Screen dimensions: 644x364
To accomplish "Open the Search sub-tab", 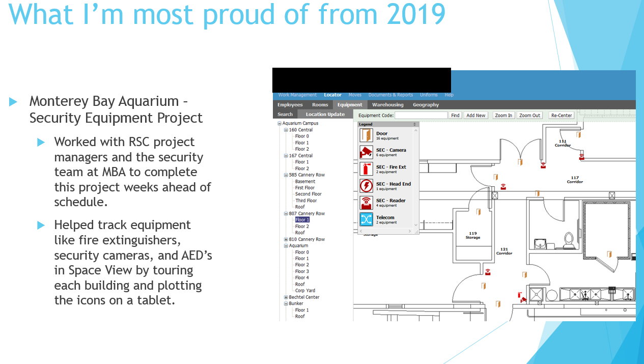I will point(285,114).
